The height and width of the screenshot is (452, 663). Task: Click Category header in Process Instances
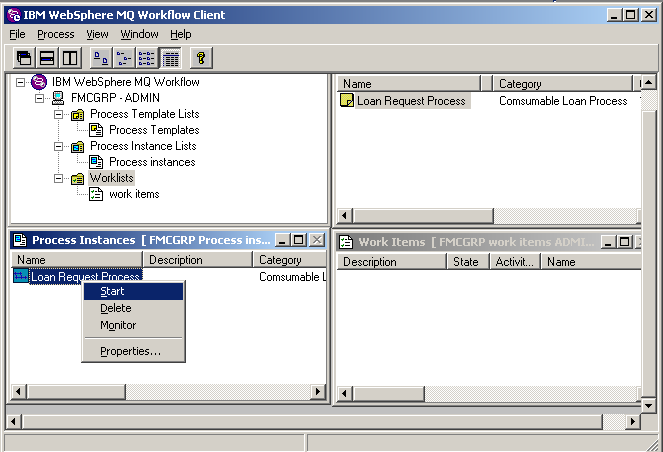point(290,260)
